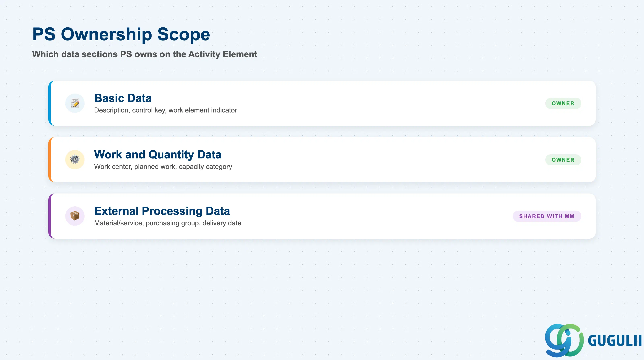Image resolution: width=644 pixels, height=360 pixels.
Task: Click the subtitle about Activity Element sections
Action: [144, 54]
